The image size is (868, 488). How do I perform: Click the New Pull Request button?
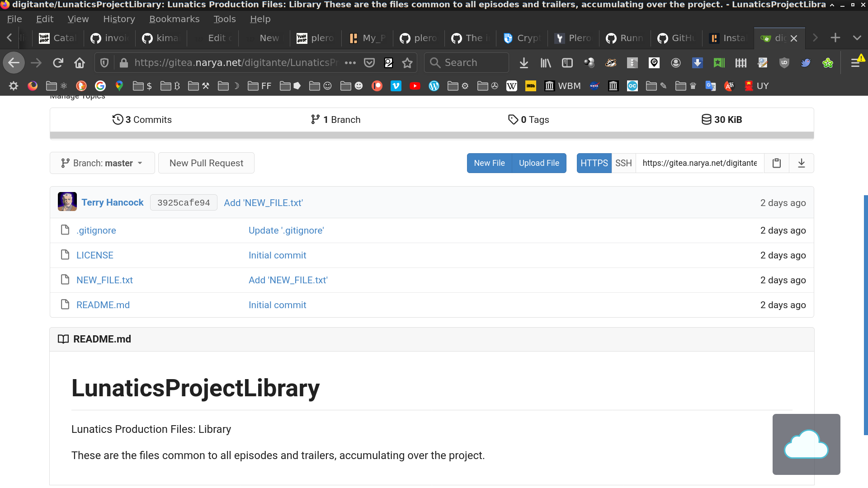pos(206,163)
